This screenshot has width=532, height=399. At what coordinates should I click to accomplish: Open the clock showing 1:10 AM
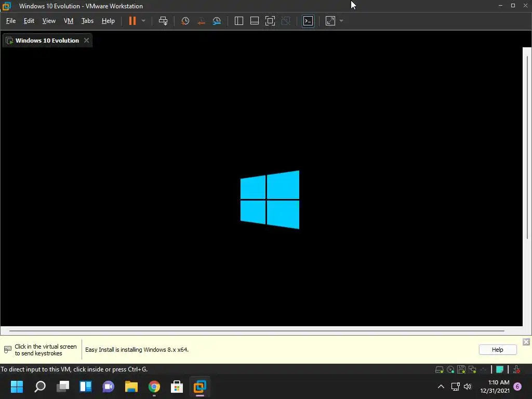coord(495,387)
